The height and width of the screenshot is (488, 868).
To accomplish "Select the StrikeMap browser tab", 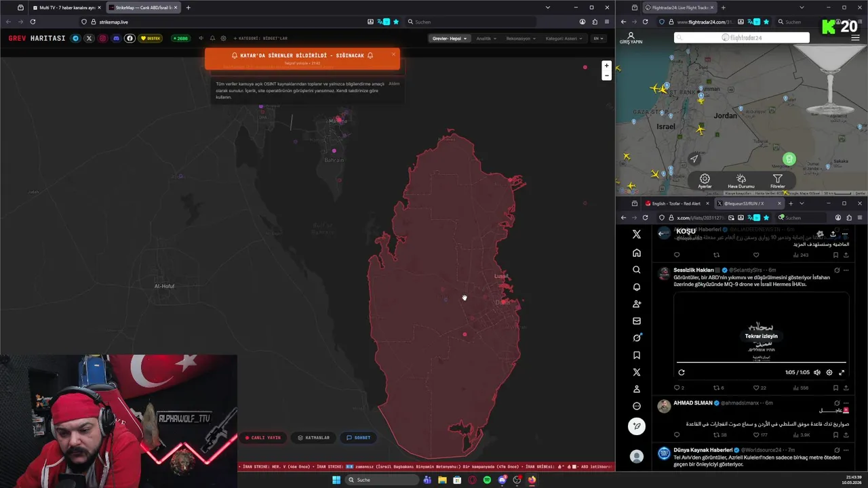I will pyautogui.click(x=142, y=7).
